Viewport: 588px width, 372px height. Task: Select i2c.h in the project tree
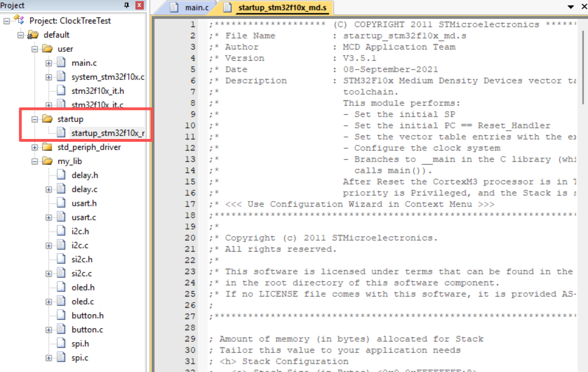click(x=80, y=231)
